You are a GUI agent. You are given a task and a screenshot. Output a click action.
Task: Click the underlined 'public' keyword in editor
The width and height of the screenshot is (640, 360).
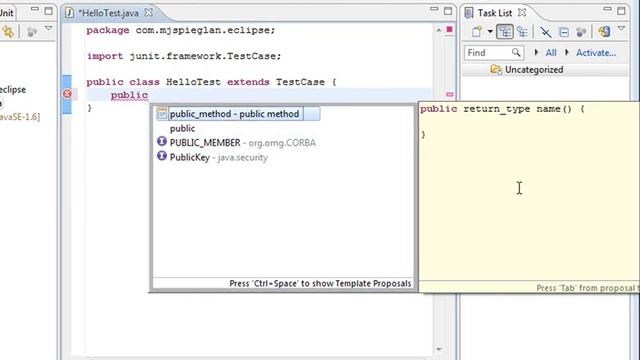click(x=129, y=96)
